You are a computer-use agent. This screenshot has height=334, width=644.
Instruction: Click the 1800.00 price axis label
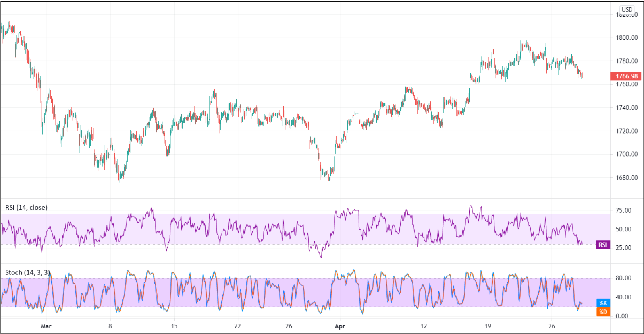point(627,38)
